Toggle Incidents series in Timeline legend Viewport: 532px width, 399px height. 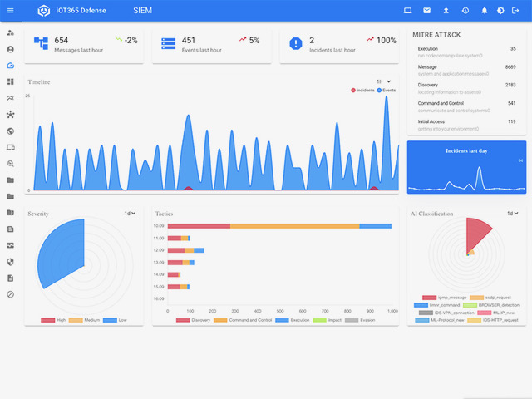tap(362, 89)
